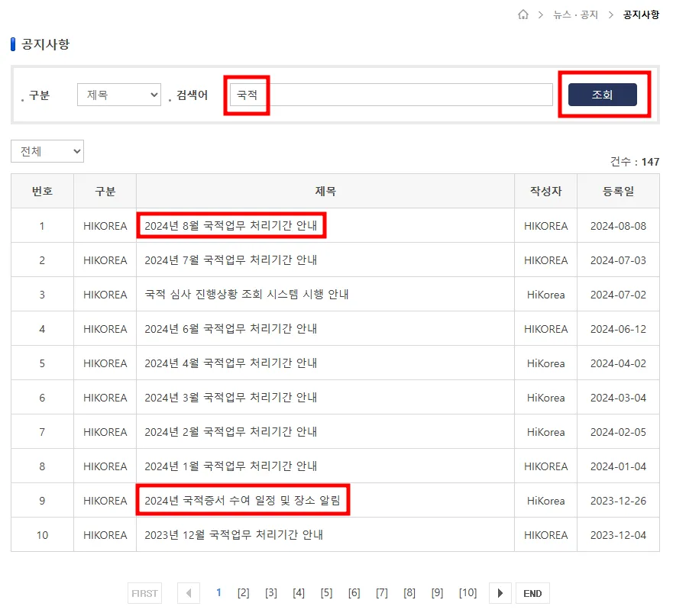Viewport: 673px width, 616px height.
Task: Click date cell 2024-08-08
Action: point(618,226)
